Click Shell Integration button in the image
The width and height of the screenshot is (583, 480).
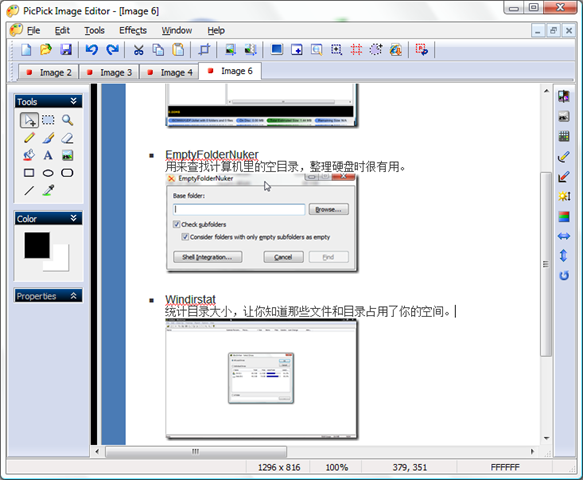point(207,257)
